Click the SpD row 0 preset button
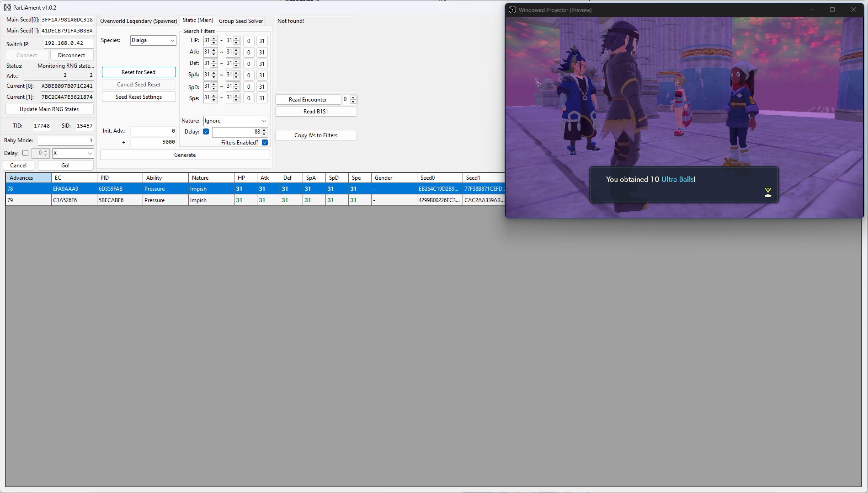Viewport: 868px width, 493px height. 249,87
